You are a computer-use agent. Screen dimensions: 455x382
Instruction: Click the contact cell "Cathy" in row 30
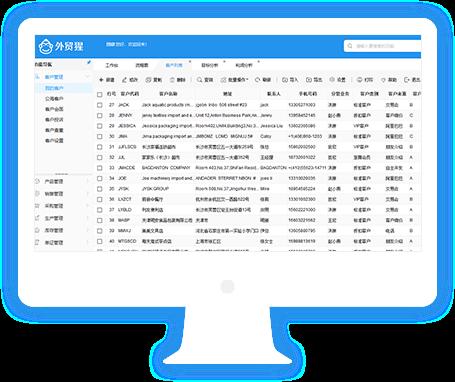tap(266, 136)
